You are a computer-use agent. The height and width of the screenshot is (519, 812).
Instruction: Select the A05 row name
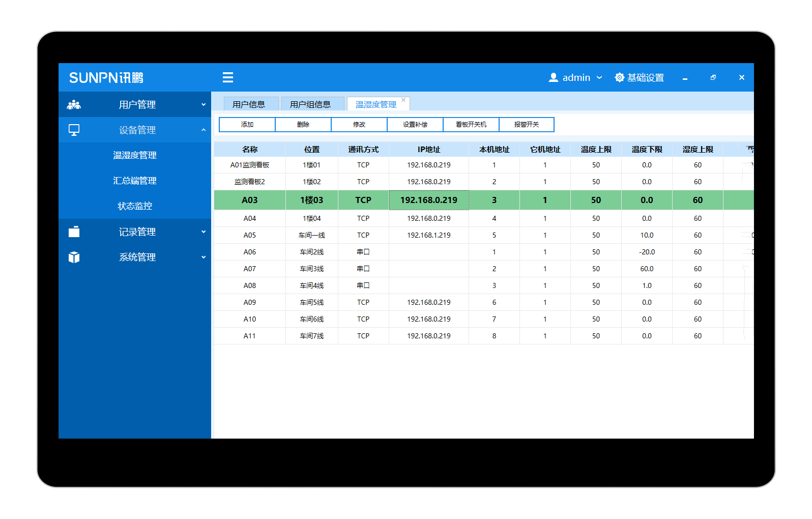click(x=250, y=235)
